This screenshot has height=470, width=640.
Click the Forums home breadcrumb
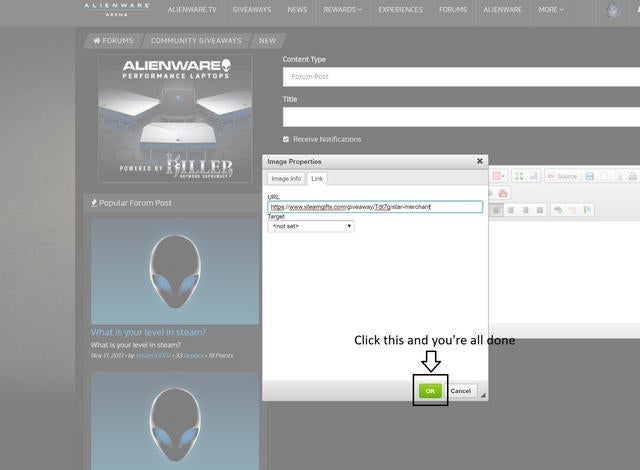[x=113, y=41]
